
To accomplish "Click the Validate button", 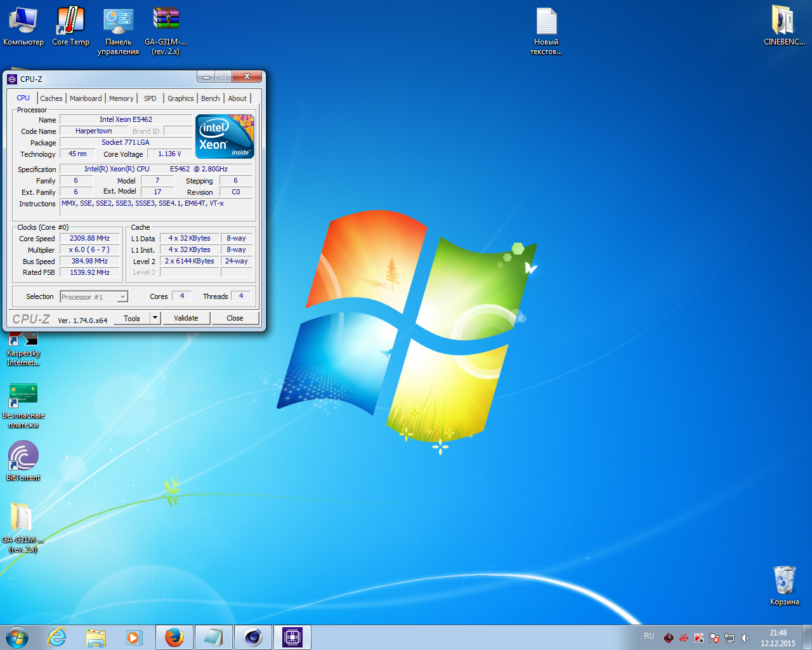I will tap(186, 318).
